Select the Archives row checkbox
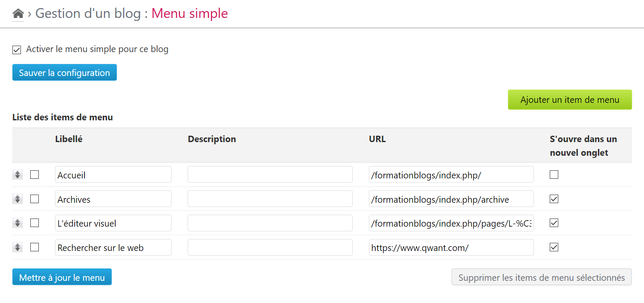This screenshot has width=644, height=303. (35, 199)
